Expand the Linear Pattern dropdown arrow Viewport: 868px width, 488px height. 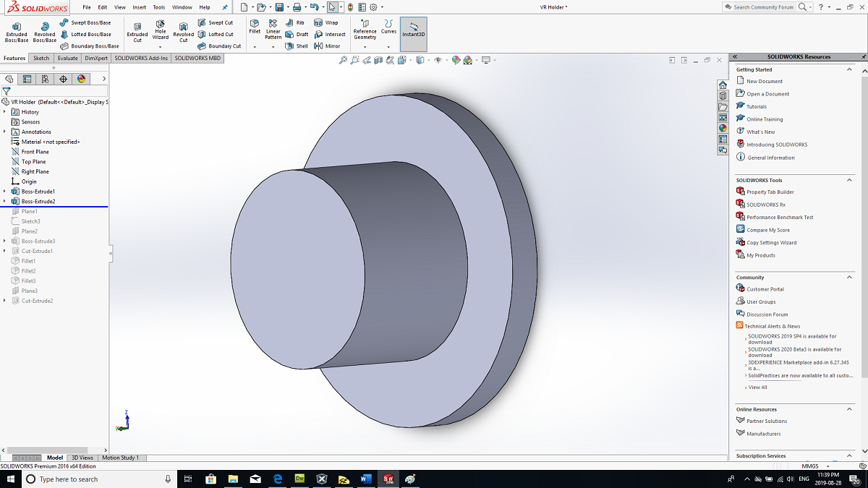pyautogui.click(x=273, y=47)
